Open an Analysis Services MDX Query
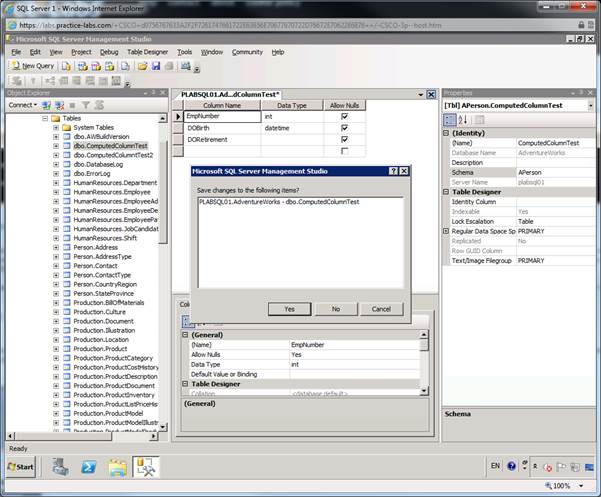The width and height of the screenshot is (601, 497). [x=82, y=66]
